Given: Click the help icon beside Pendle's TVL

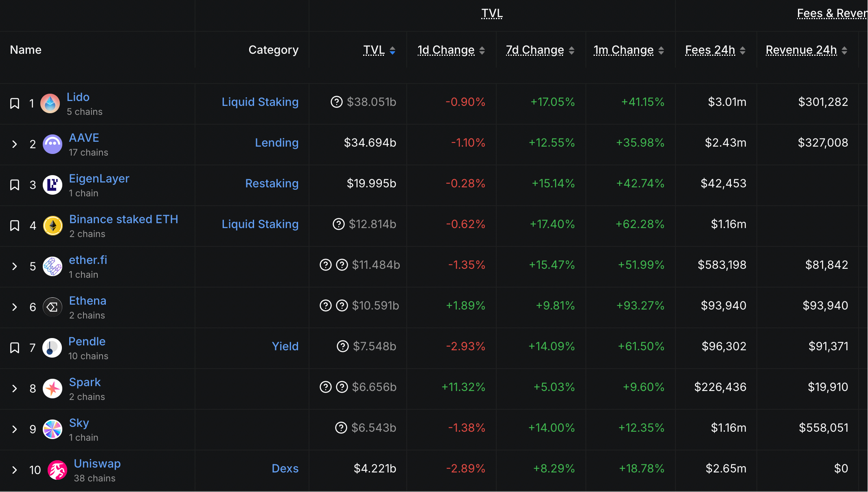Looking at the screenshot, I should click(343, 346).
